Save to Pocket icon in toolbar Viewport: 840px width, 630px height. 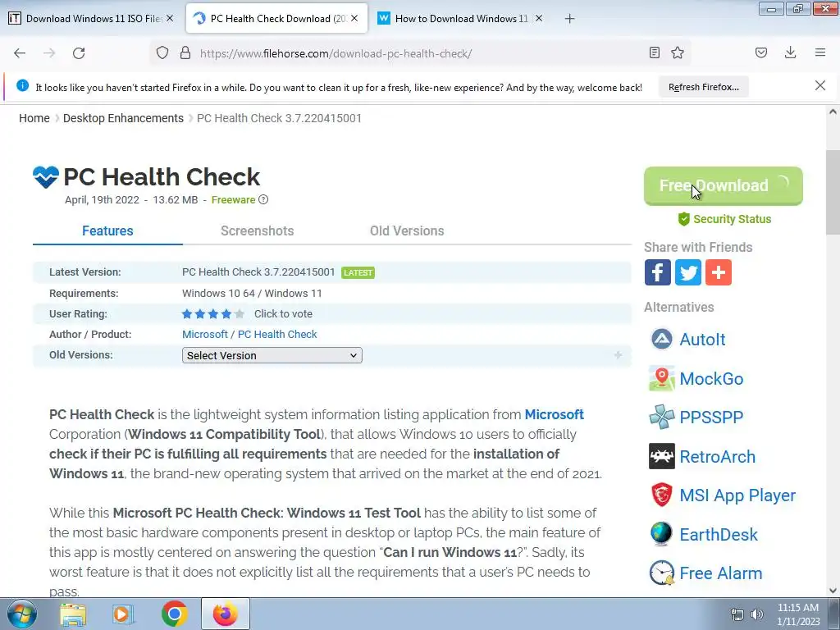point(760,52)
